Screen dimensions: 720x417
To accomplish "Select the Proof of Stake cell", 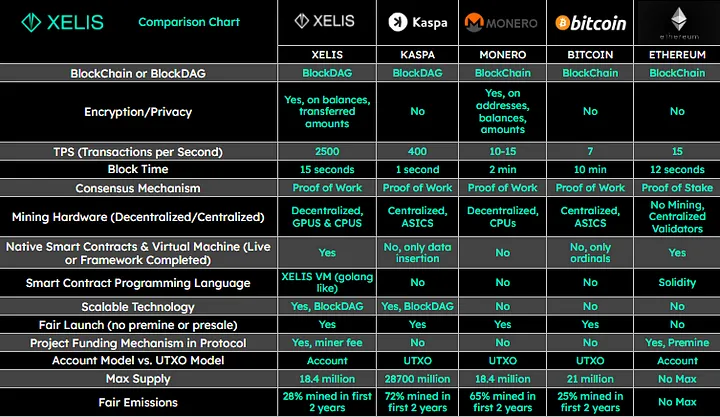I will click(677, 188).
